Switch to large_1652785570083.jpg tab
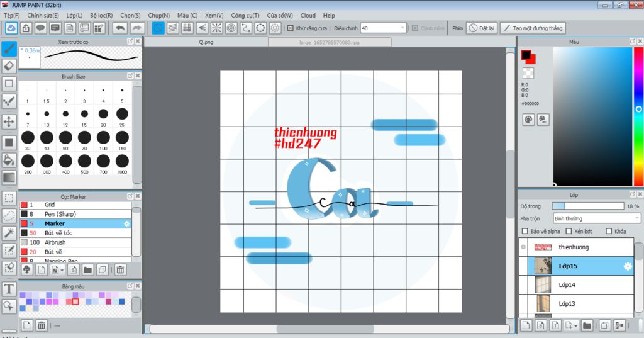644x338 pixels. point(330,42)
